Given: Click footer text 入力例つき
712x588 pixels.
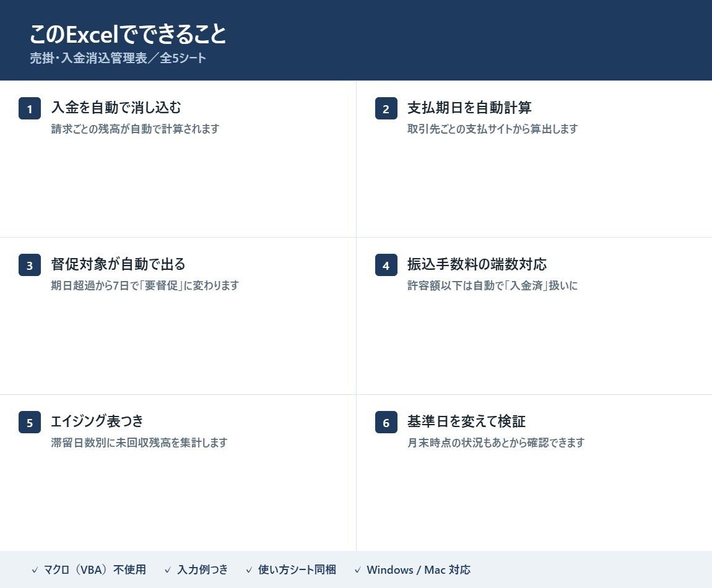Looking at the screenshot, I should click(x=202, y=570).
